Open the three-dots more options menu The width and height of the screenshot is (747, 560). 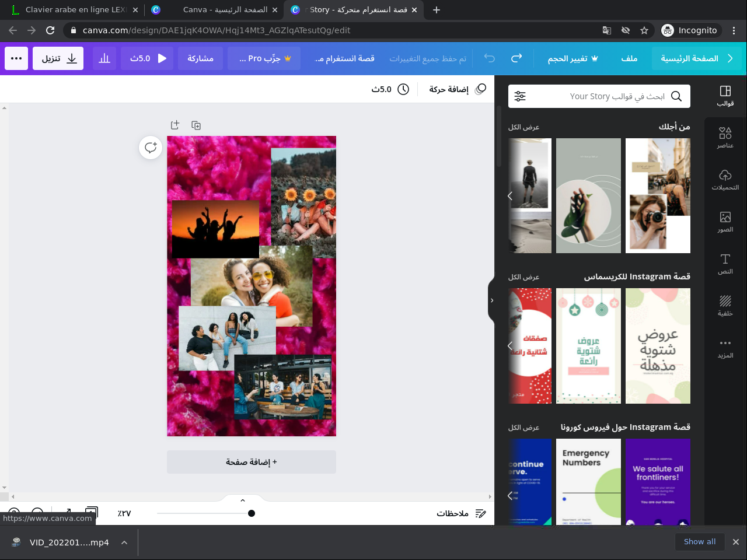[16, 58]
